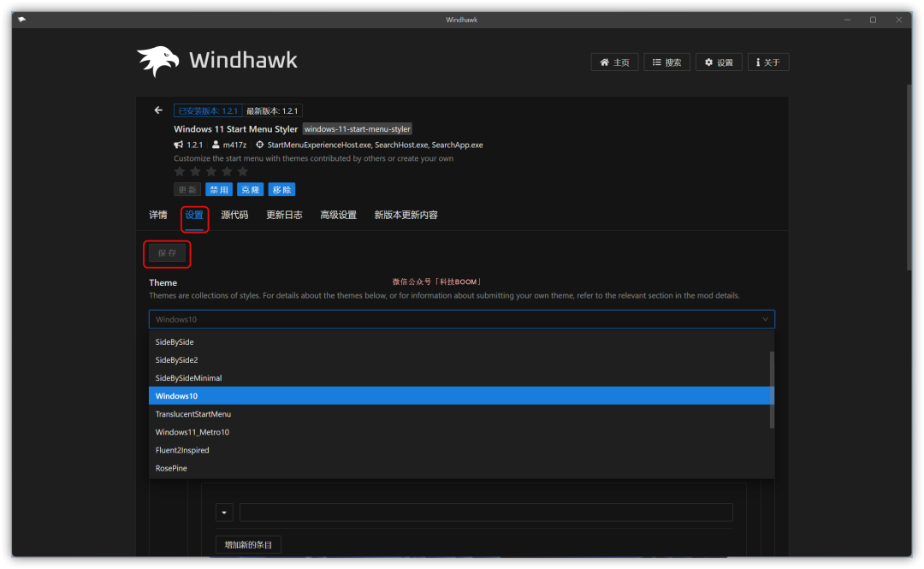
Task: Switch to the 源代码 source code tab
Action: pos(234,216)
